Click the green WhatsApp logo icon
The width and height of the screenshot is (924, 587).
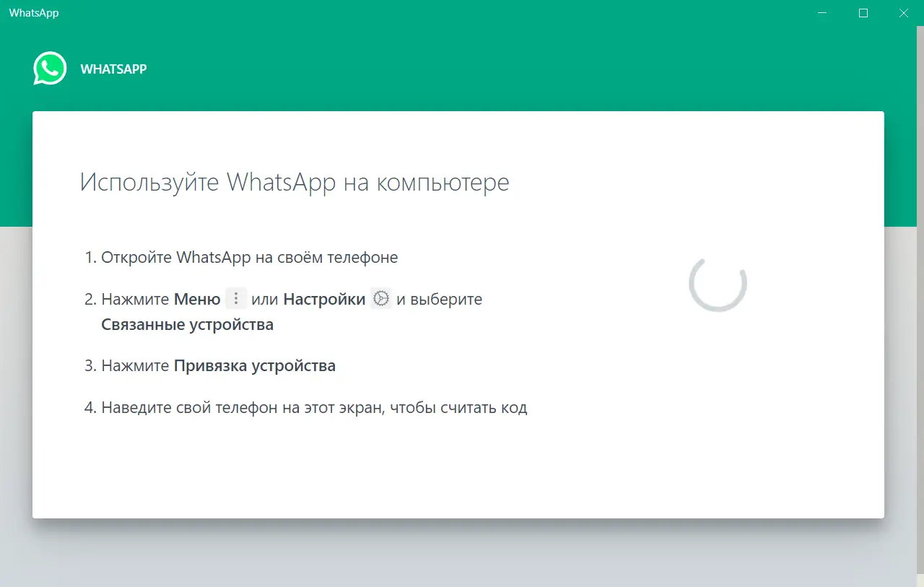[50, 69]
